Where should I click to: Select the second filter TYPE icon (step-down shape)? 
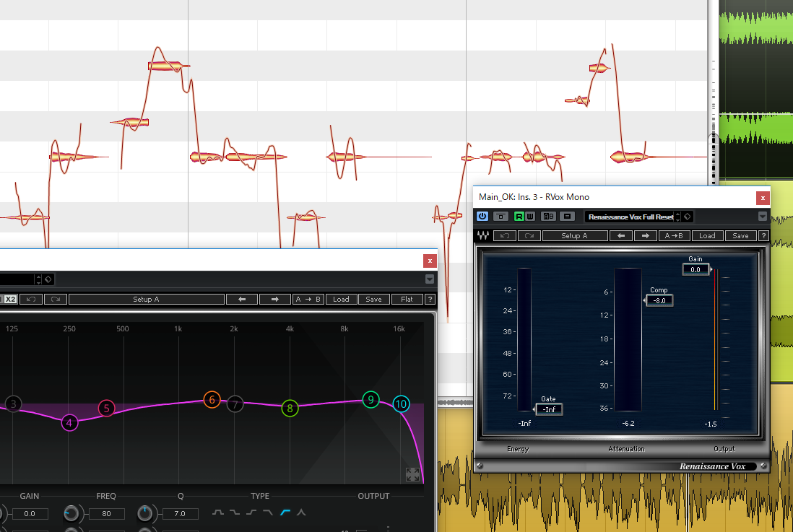[x=235, y=513]
